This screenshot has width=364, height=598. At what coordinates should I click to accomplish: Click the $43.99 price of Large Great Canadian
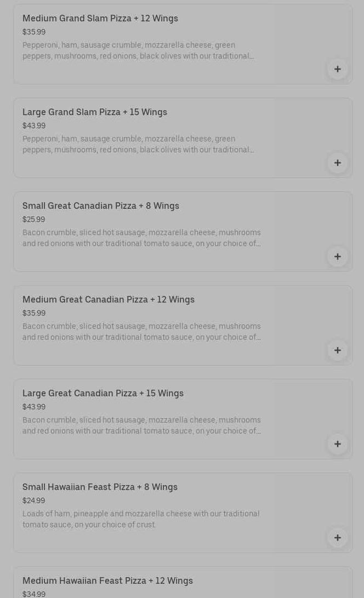tap(34, 407)
